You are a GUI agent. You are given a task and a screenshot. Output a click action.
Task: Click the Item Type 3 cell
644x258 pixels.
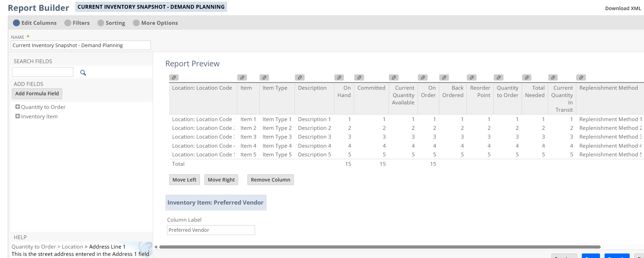click(277, 137)
